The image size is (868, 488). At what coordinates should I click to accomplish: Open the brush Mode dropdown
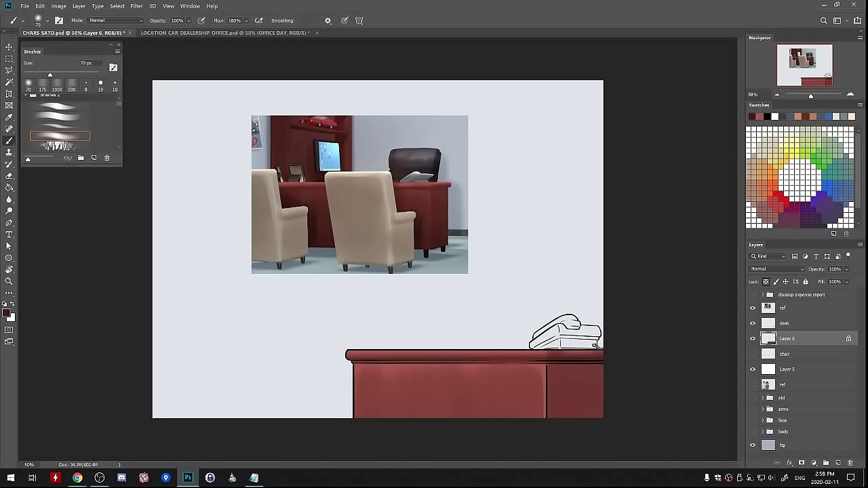[x=115, y=21]
